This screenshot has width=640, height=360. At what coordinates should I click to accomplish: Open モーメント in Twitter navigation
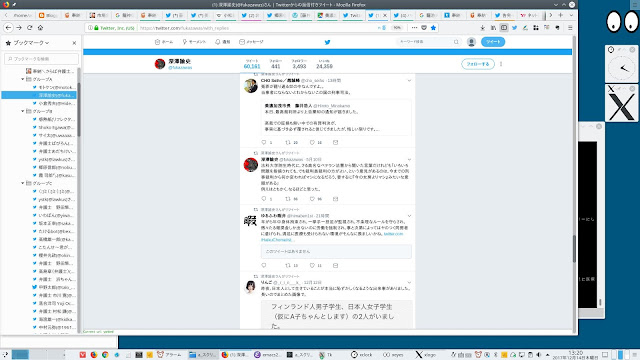tap(194, 42)
